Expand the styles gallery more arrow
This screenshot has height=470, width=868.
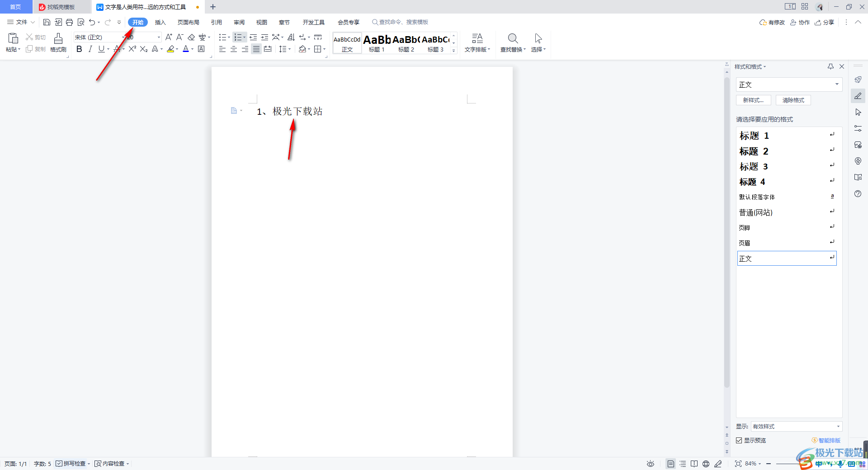coord(453,51)
